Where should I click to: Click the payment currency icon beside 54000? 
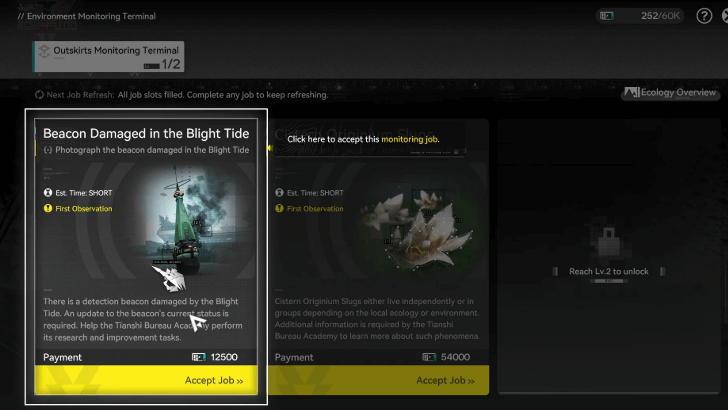click(x=429, y=357)
